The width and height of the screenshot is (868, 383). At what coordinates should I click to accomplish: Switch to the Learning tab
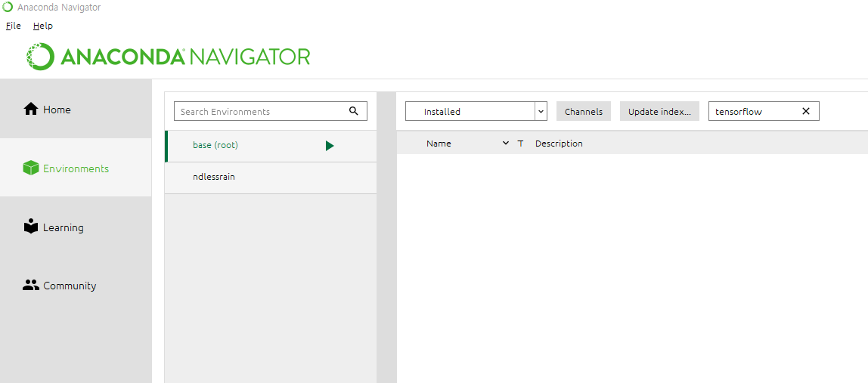coord(76,227)
